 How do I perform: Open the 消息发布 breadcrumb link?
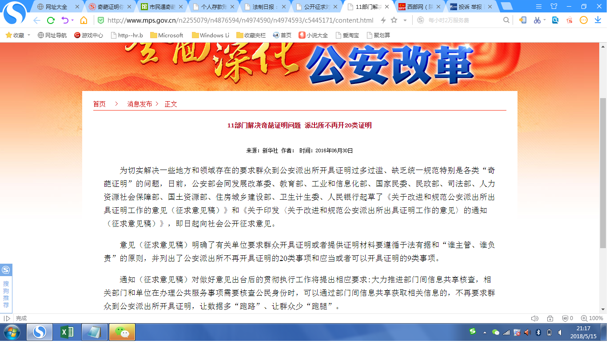click(139, 104)
